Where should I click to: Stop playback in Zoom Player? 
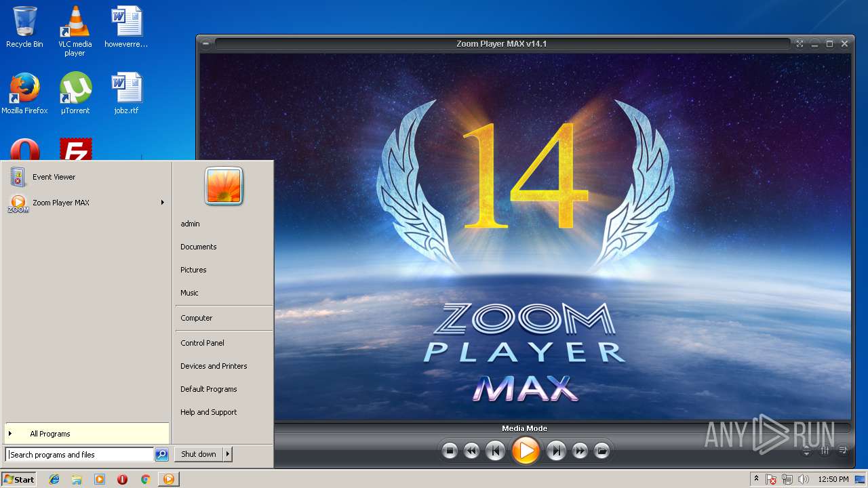[x=450, y=450]
